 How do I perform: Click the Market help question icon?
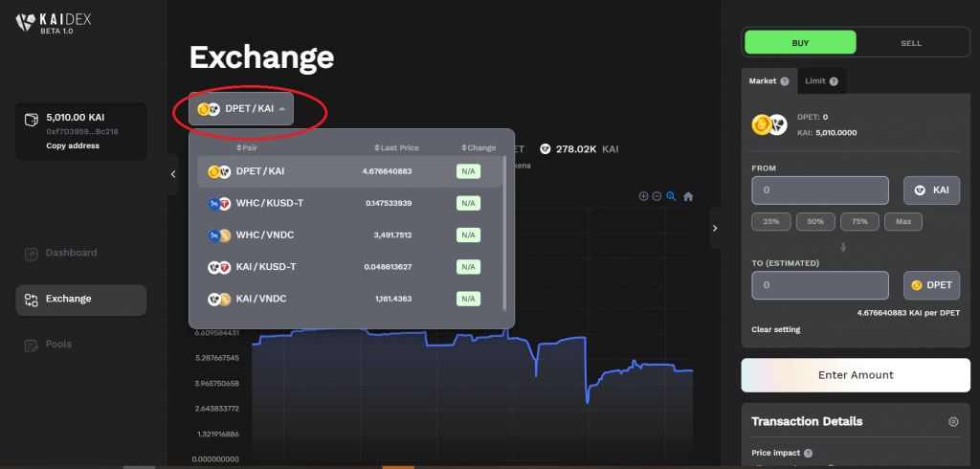pos(785,81)
